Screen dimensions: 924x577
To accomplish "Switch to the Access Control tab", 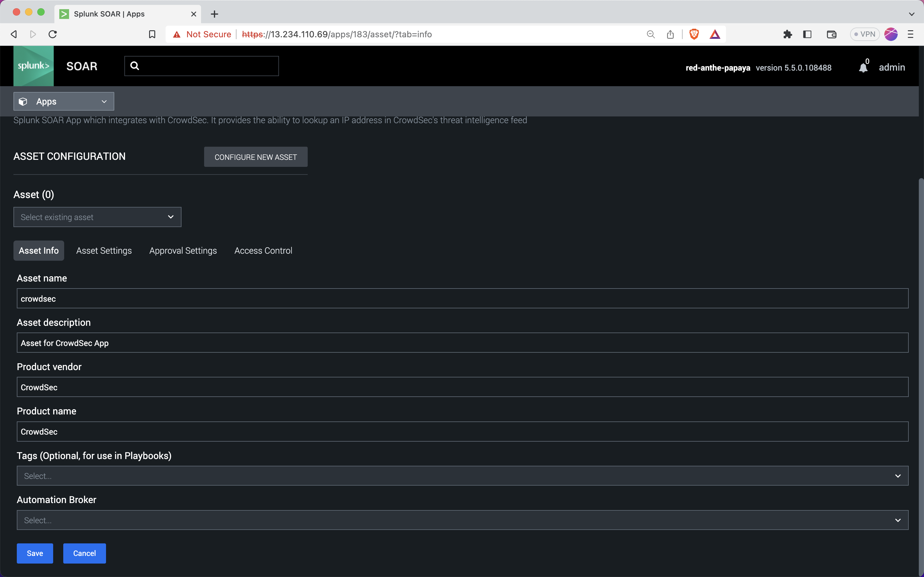I will click(263, 250).
